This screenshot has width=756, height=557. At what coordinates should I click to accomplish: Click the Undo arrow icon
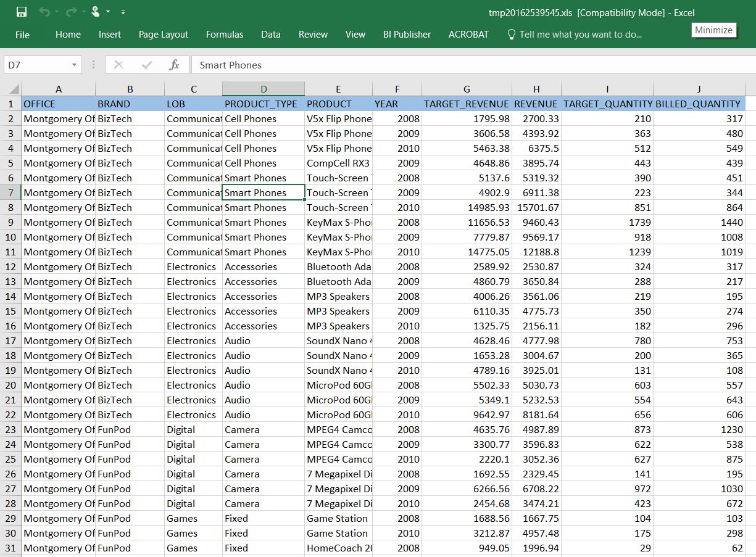(x=44, y=12)
